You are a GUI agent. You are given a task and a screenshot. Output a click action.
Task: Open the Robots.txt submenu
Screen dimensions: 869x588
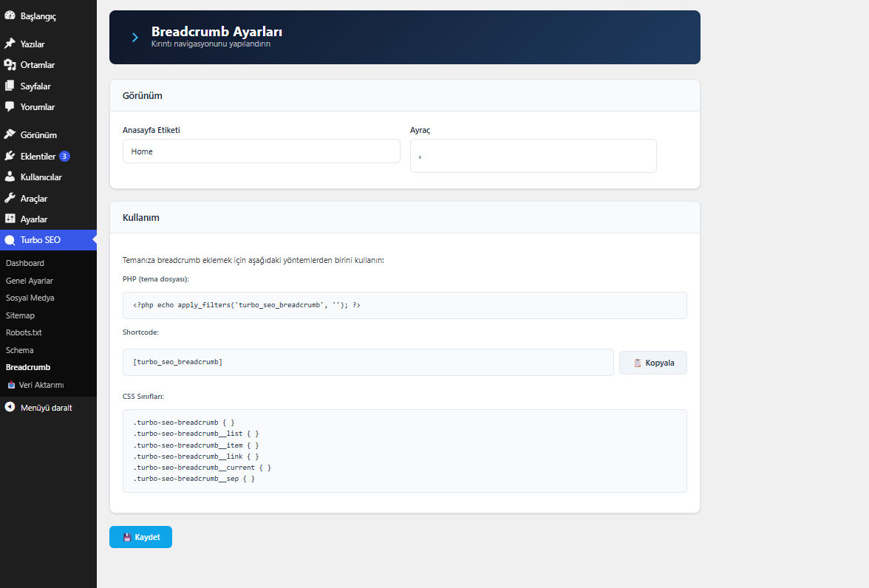[24, 332]
